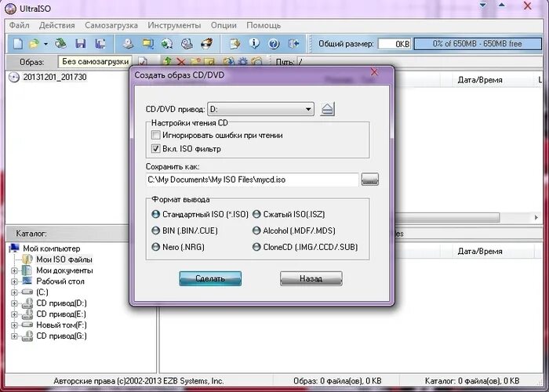The width and height of the screenshot is (549, 392).
Task: Select CloneCD (.IMG/.CCD/.SUB) radio button
Action: (256, 247)
